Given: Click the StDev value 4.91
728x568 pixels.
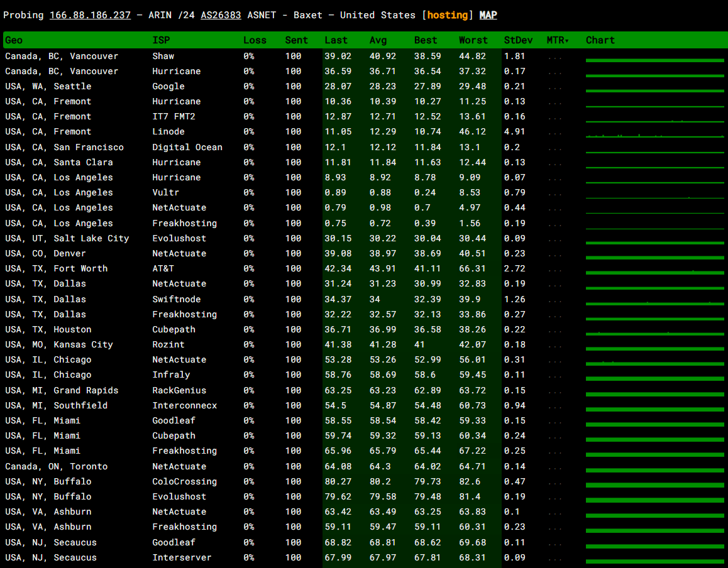Looking at the screenshot, I should (514, 132).
